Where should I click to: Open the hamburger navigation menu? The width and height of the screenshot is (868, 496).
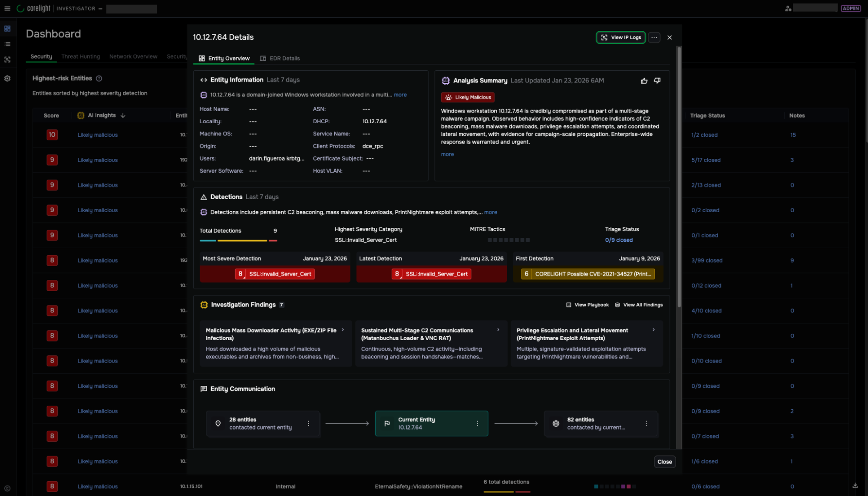(x=7, y=8)
